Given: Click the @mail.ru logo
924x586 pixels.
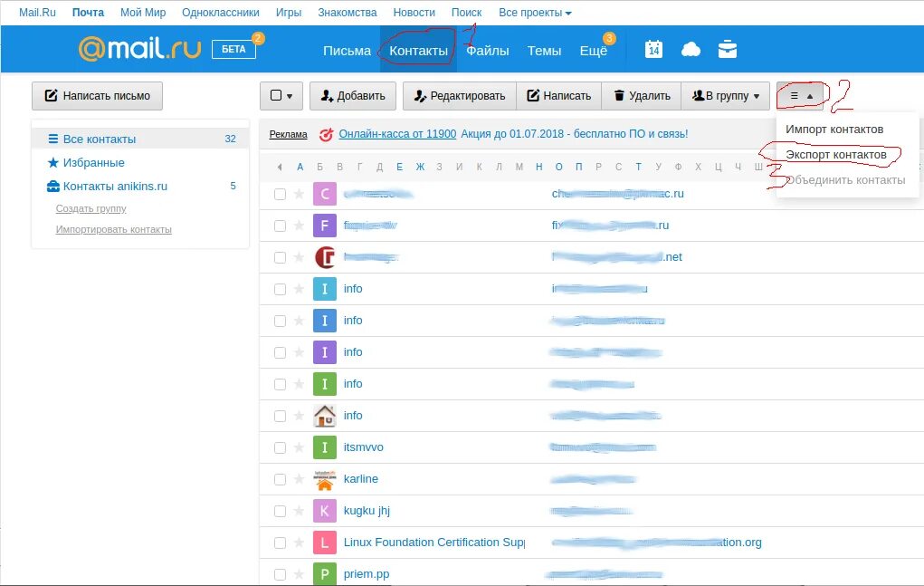Looking at the screenshot, I should [x=139, y=49].
